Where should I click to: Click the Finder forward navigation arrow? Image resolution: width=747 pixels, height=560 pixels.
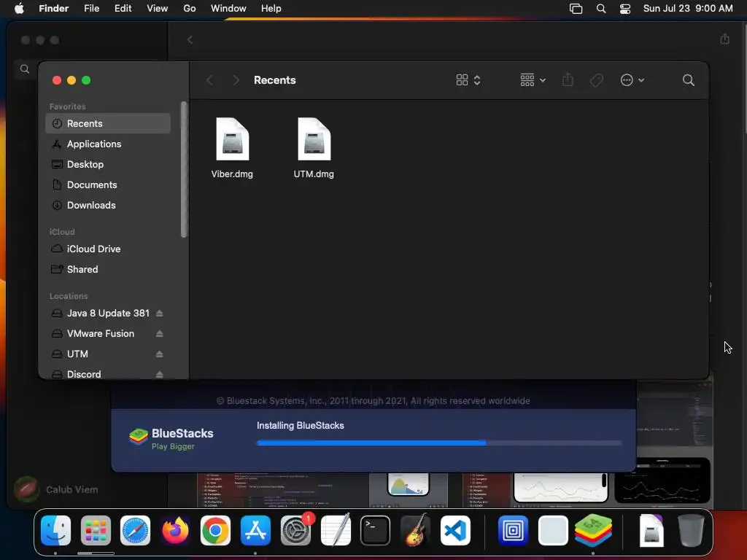[236, 80]
